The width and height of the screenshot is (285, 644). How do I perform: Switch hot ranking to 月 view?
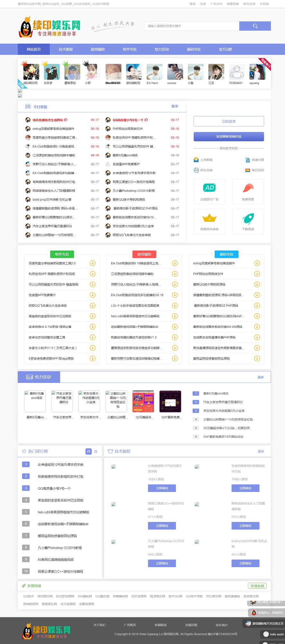click(x=89, y=451)
